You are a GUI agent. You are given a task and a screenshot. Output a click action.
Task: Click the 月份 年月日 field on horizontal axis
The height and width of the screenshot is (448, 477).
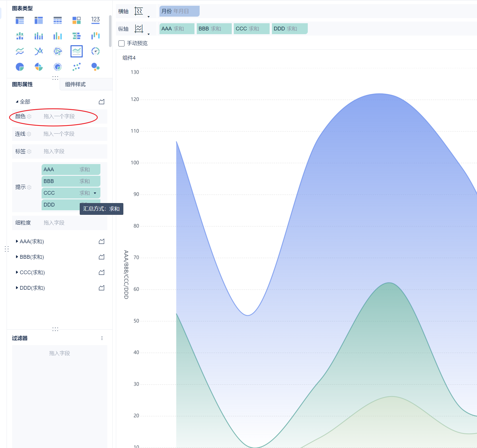(x=179, y=11)
